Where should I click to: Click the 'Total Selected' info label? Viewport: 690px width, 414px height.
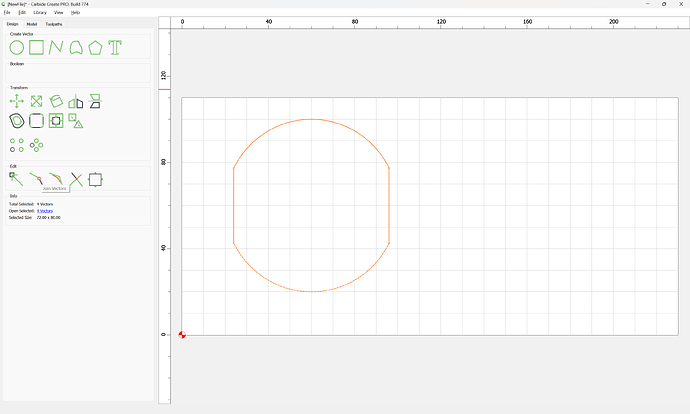click(x=22, y=204)
